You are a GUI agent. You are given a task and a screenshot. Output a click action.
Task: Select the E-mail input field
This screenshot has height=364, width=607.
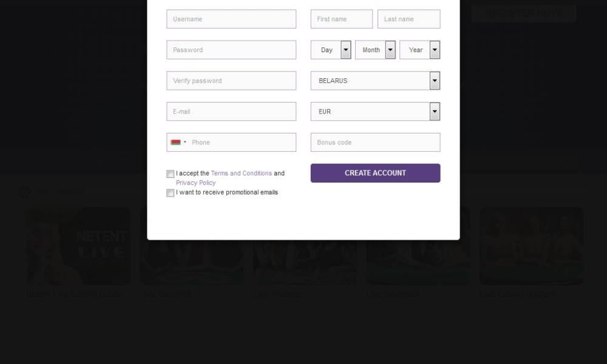[231, 112]
